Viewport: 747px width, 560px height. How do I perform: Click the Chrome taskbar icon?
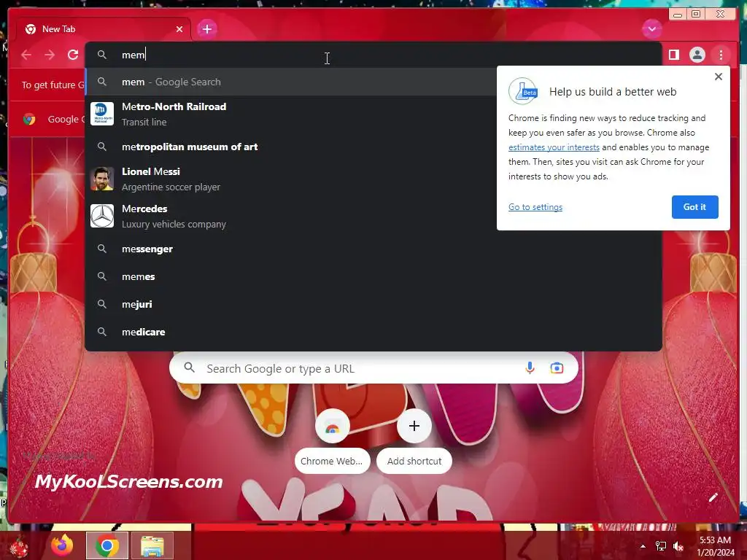click(x=107, y=545)
